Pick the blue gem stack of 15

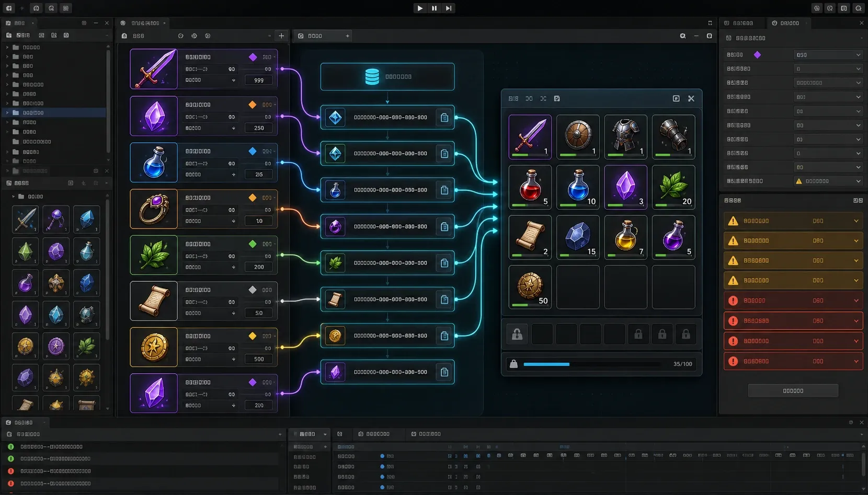[578, 237]
